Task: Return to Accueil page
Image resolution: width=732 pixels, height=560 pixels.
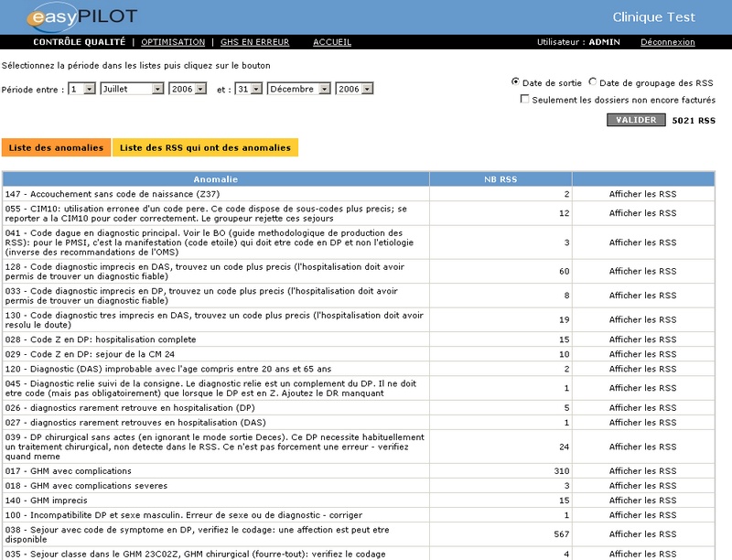Action: point(332,42)
